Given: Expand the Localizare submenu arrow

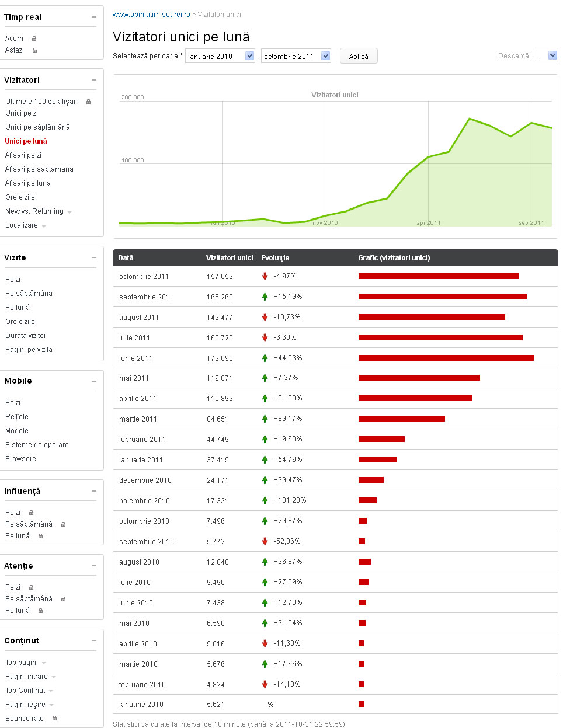Looking at the screenshot, I should pyautogui.click(x=44, y=226).
